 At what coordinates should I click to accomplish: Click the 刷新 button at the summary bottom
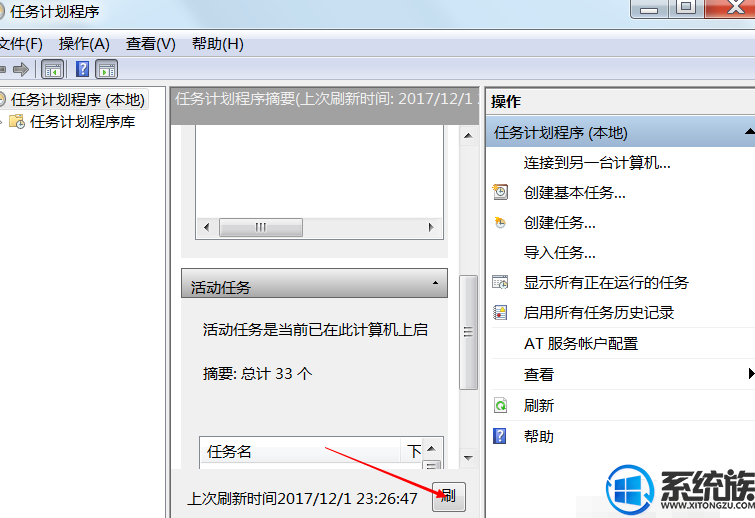449,496
